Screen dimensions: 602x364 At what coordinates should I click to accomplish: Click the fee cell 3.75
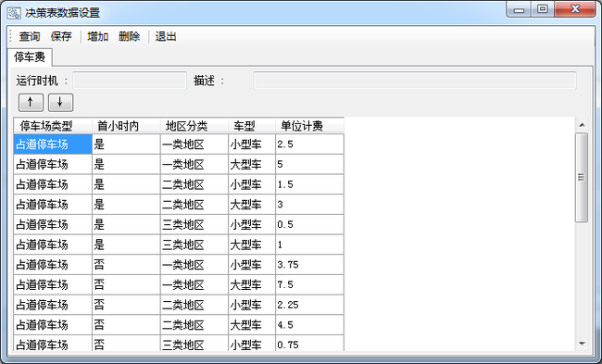point(309,265)
